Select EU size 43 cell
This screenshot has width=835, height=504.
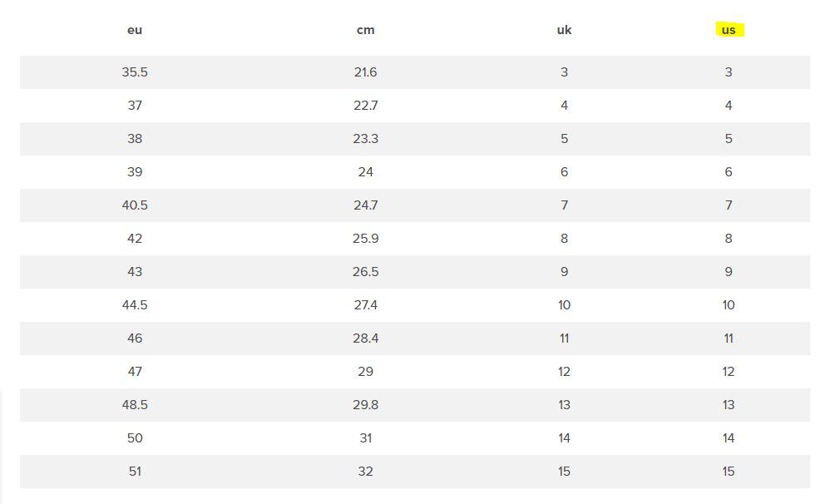tap(135, 272)
